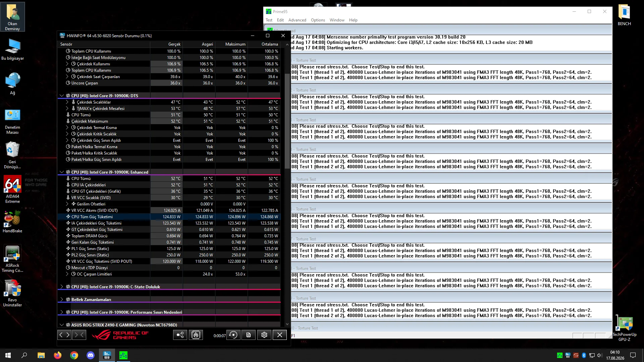Image resolution: width=644 pixels, height=362 pixels.
Task: Click the Gerçek column header
Action: click(166, 44)
